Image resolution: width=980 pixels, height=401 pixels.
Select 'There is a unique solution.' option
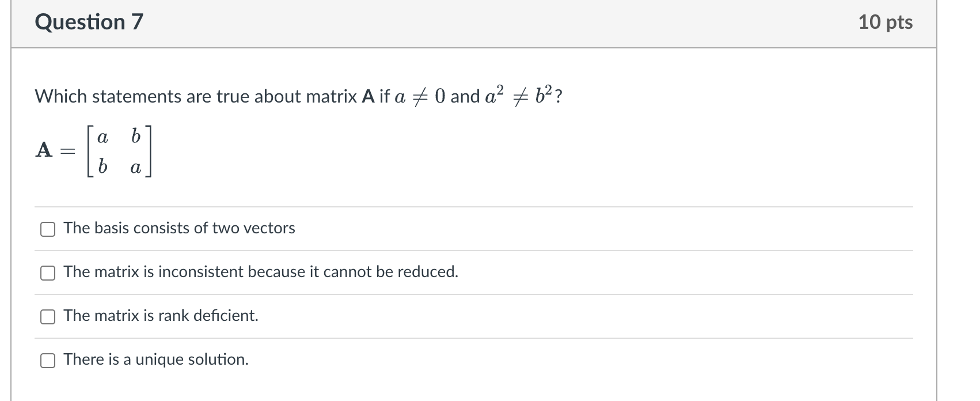[47, 360]
